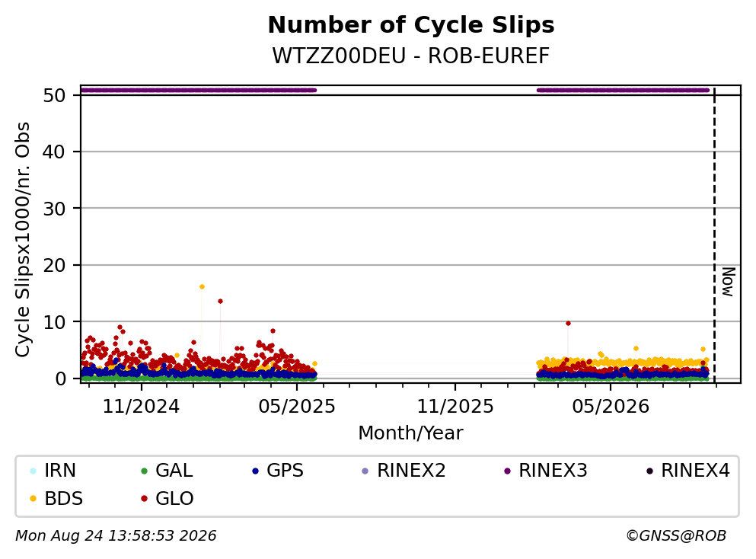Click the y-axis tick label '40'
756x559 pixels.
pos(54,152)
